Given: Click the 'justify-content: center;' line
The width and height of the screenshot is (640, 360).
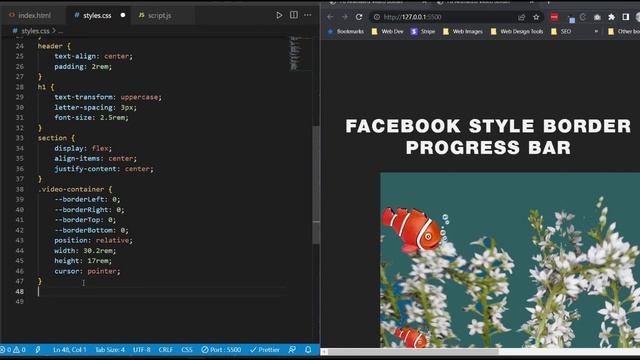Looking at the screenshot, I should [104, 169].
